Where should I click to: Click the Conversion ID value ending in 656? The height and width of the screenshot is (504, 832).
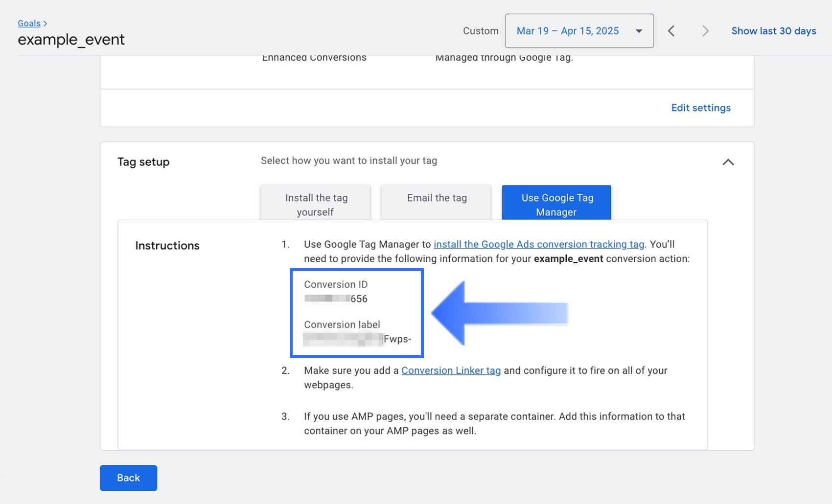(x=336, y=298)
